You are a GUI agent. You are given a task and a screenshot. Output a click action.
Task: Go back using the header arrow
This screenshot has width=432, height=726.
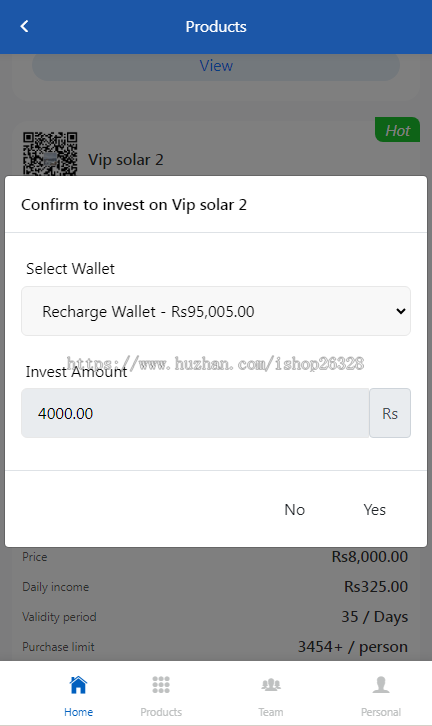25,26
